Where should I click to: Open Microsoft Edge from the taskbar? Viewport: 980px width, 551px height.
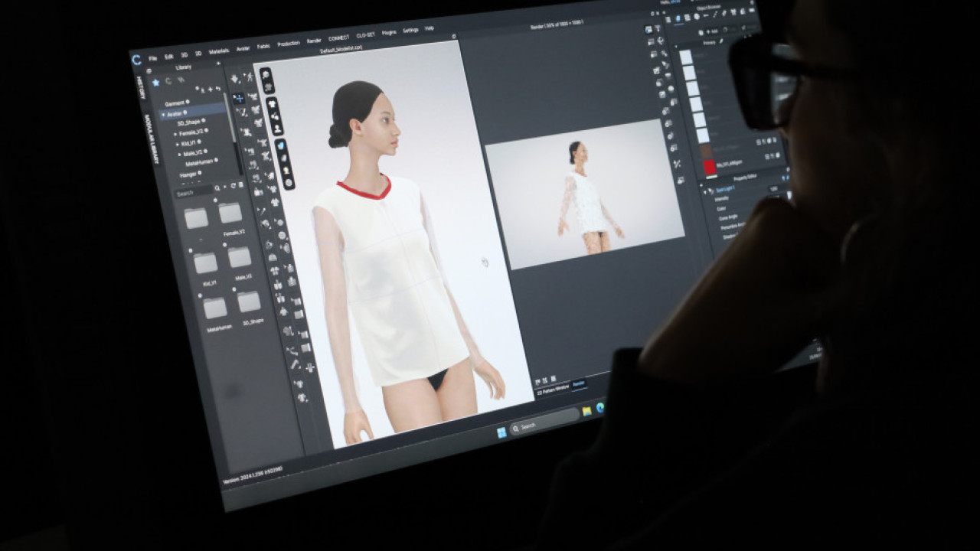[600, 408]
